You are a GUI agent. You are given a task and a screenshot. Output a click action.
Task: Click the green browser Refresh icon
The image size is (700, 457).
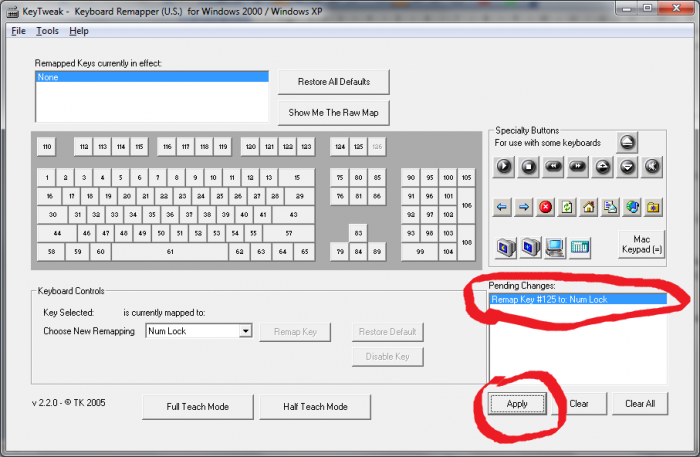coord(567,207)
